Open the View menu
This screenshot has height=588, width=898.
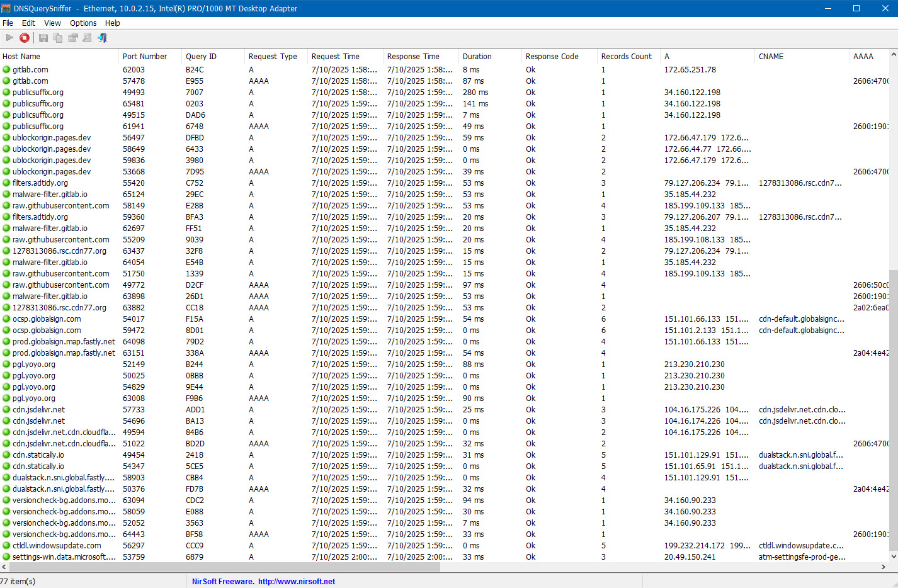coord(52,23)
